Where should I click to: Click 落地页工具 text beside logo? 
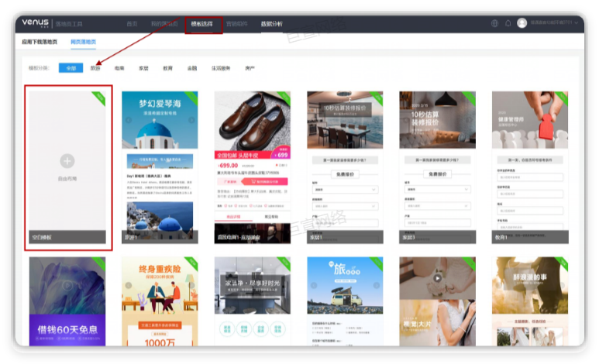pyautogui.click(x=69, y=24)
